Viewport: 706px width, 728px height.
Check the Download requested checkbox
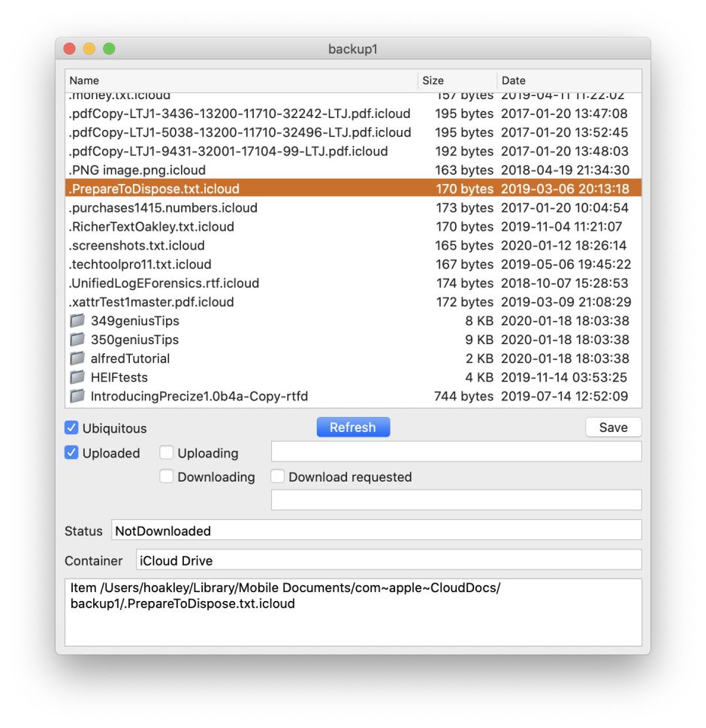click(x=278, y=477)
